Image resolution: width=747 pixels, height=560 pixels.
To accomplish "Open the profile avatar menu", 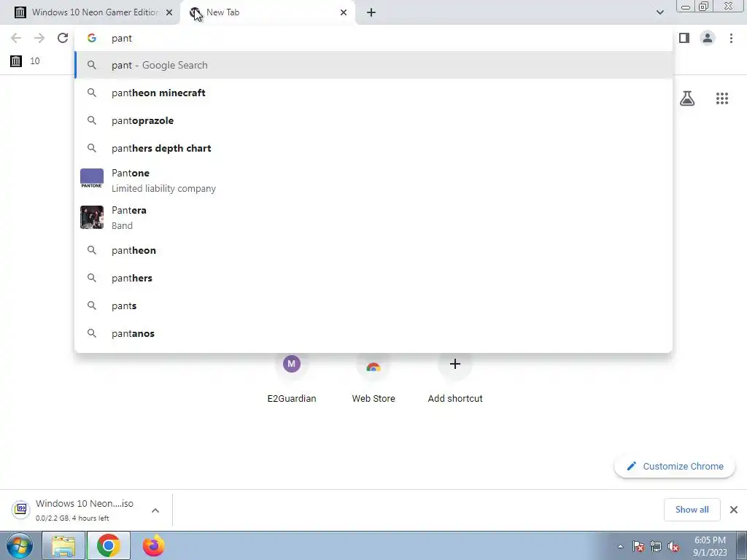I will click(x=708, y=38).
